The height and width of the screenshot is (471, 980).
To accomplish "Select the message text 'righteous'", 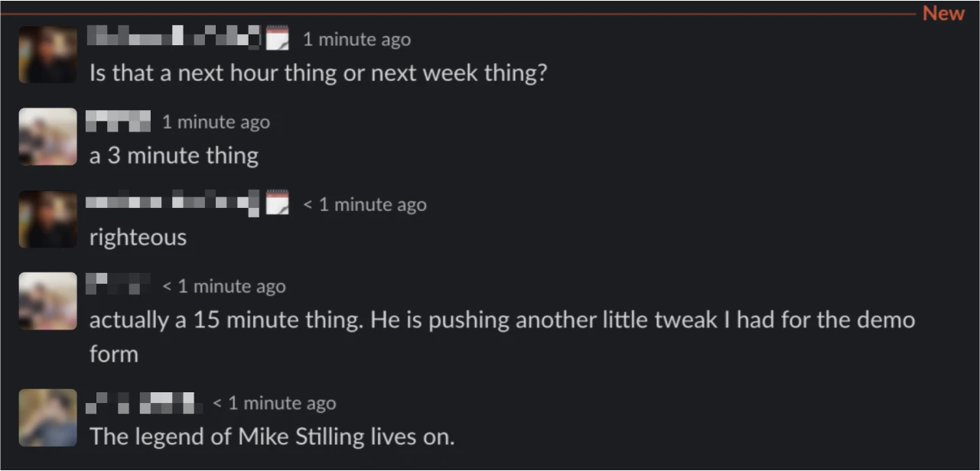I will point(138,237).
